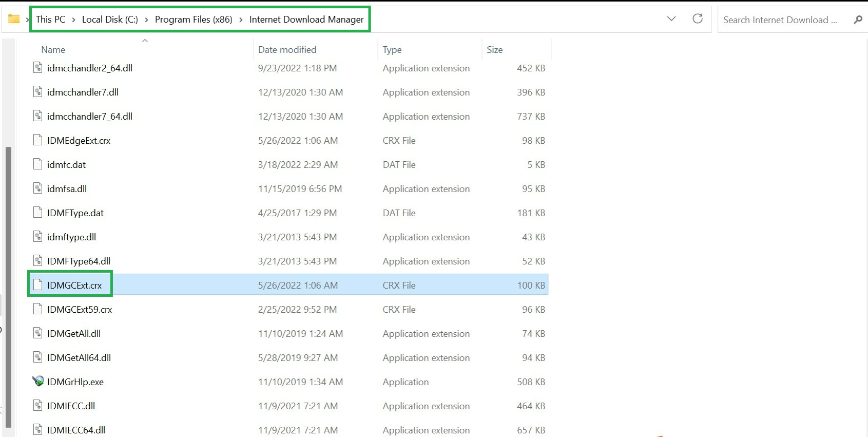Click Application type of IDMGrHlp.exe
868x437 pixels.
tap(406, 382)
